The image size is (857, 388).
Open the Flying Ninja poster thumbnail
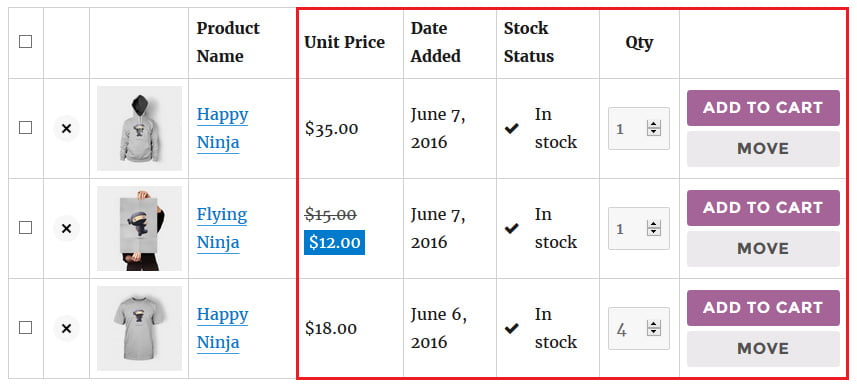pos(139,228)
